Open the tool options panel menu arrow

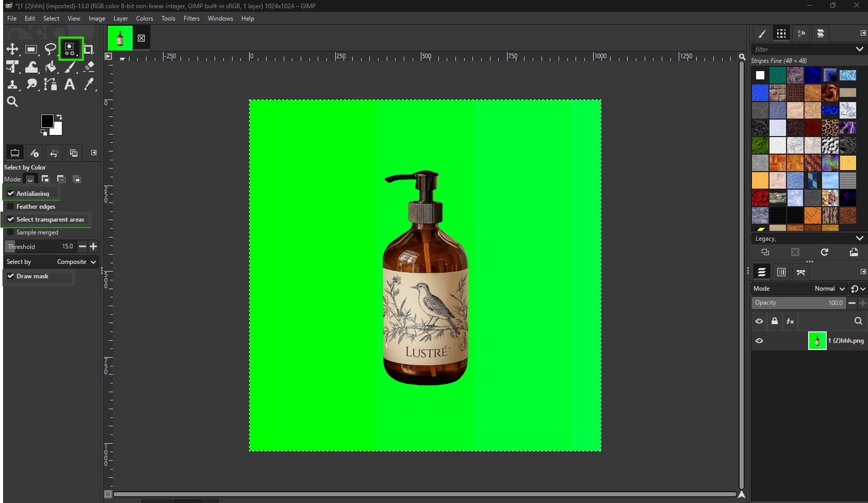[94, 153]
